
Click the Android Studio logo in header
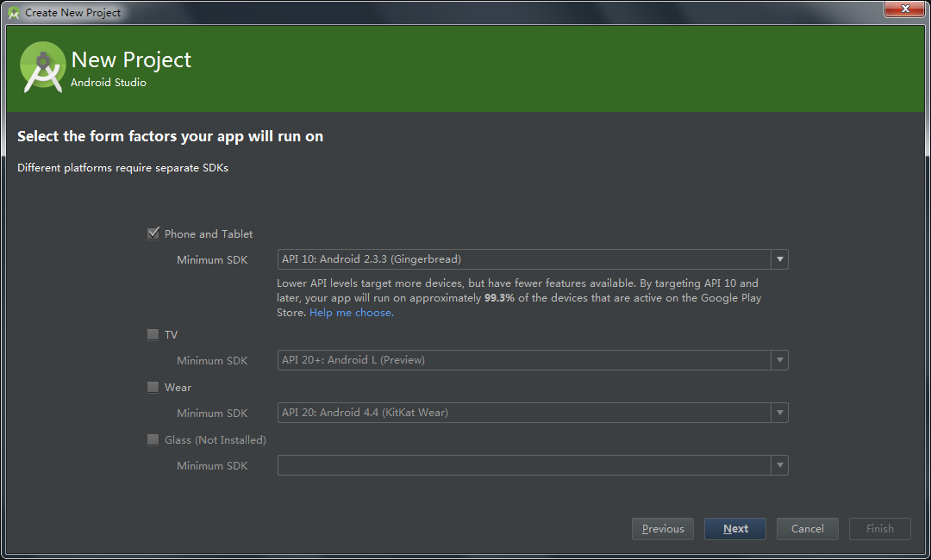tap(42, 66)
